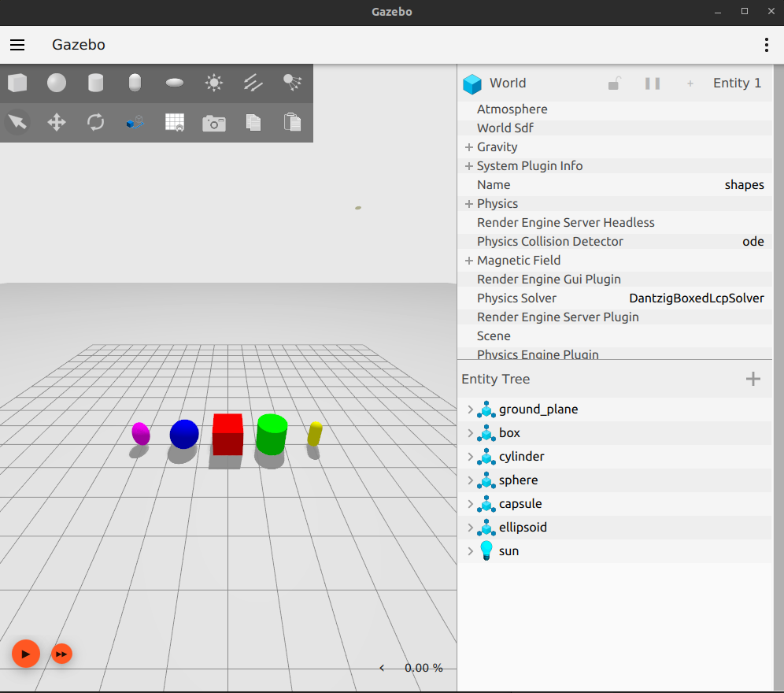The image size is (784, 693).
Task: Expand the ground_plane entity in tree
Action: pyautogui.click(x=470, y=409)
